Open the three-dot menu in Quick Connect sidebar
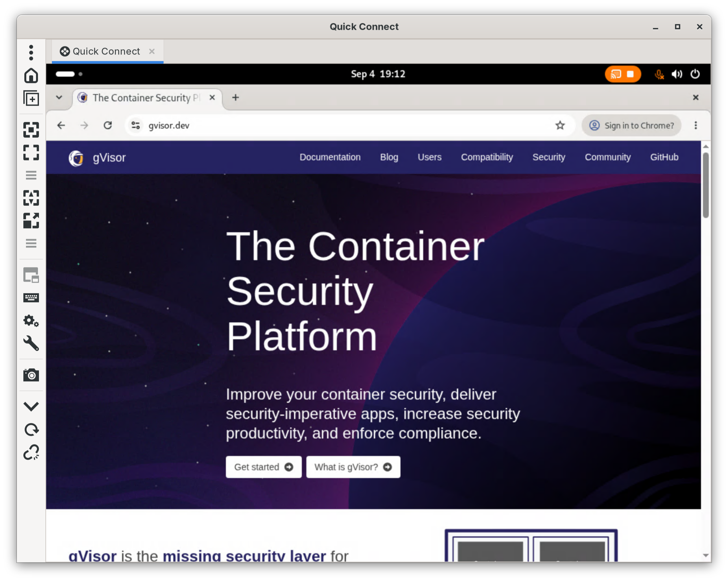Viewport: 728px width, 581px height. click(x=31, y=53)
